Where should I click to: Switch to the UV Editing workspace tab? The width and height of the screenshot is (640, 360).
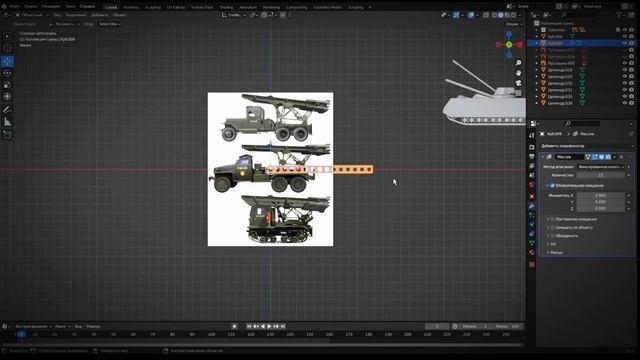point(176,7)
